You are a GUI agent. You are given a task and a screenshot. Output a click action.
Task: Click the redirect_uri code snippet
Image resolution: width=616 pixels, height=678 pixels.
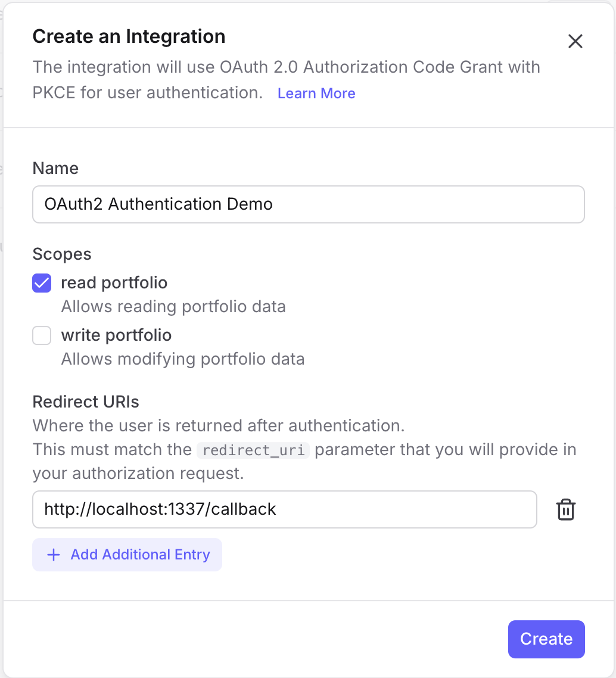pyautogui.click(x=253, y=450)
